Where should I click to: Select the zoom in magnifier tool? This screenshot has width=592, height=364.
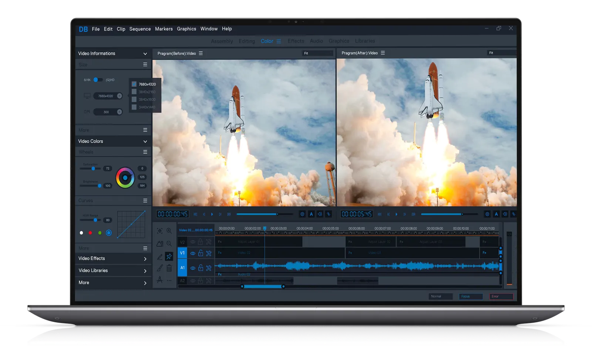169,231
